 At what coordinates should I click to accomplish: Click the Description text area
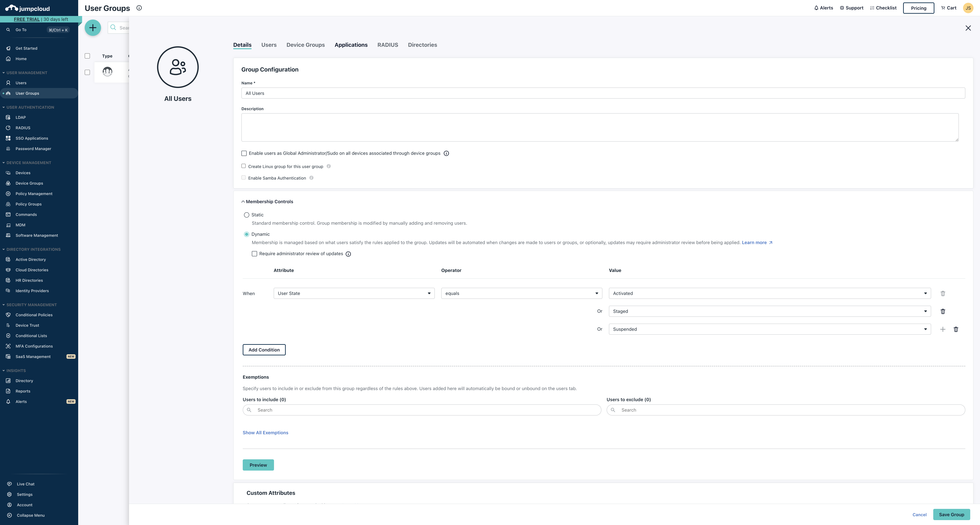(600, 127)
